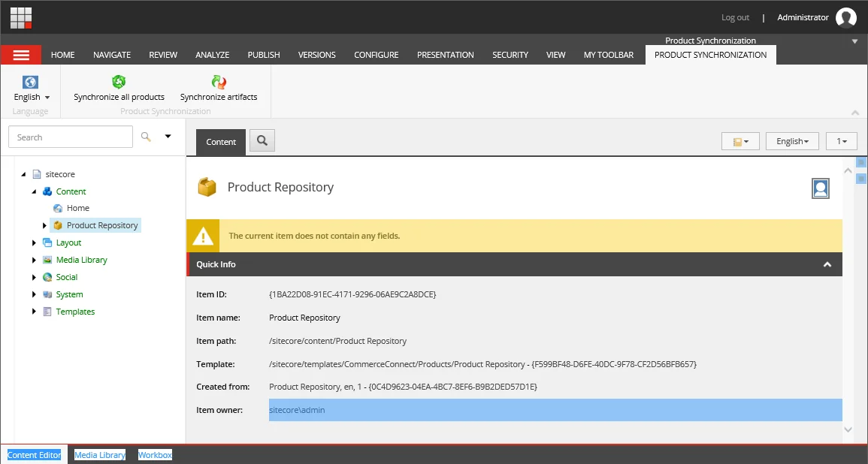The image size is (868, 464).
Task: Click the sitecore\admin item owner value
Action: tap(297, 410)
